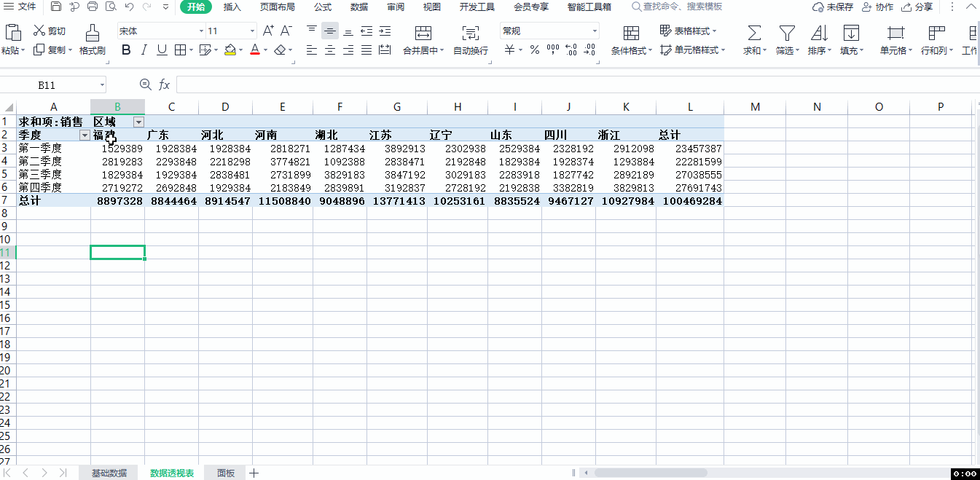
Task: Add a new sheet with plus button
Action: click(254, 473)
